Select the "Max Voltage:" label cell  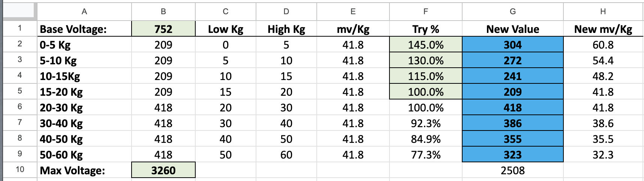point(84,171)
